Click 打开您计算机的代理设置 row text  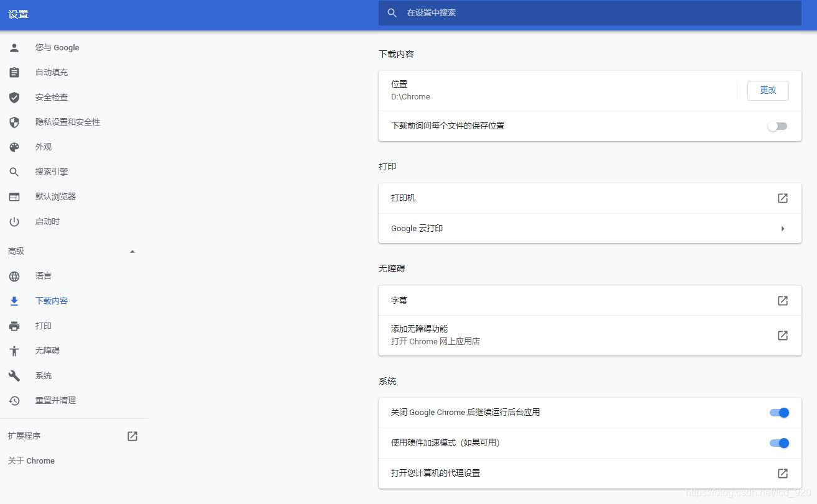[435, 474]
